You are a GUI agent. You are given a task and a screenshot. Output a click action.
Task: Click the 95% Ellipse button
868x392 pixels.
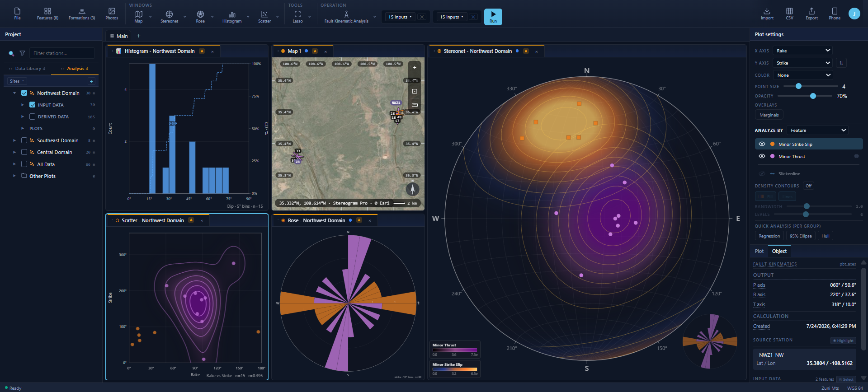[800, 236]
